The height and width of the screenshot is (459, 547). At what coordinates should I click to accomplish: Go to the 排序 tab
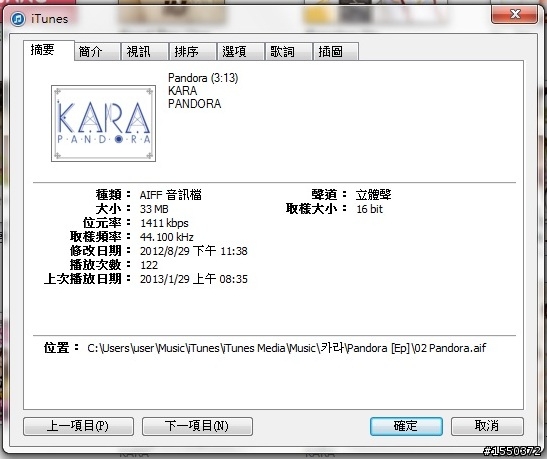tap(193, 52)
